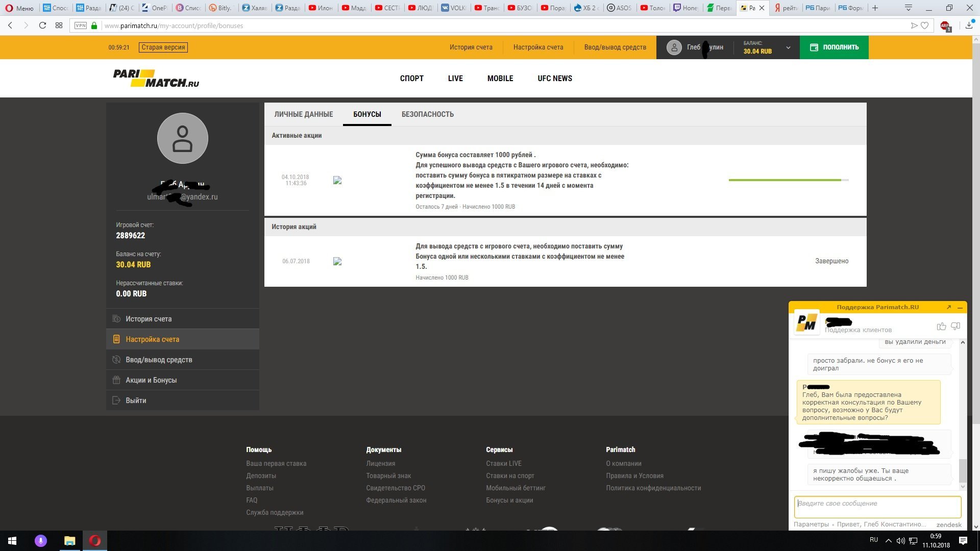Open browser downloads icon
This screenshot has width=980, height=551.
pos(969,26)
